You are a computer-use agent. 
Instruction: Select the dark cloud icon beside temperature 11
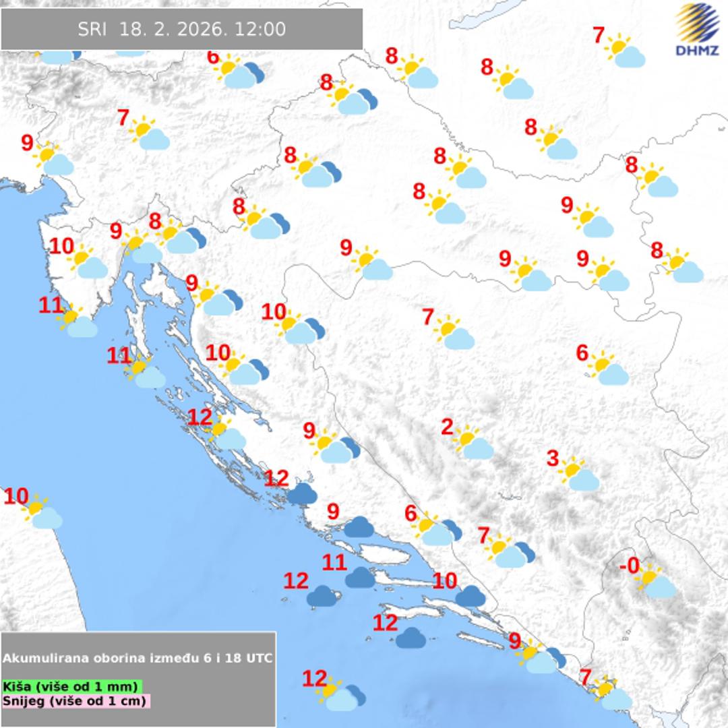(360, 577)
